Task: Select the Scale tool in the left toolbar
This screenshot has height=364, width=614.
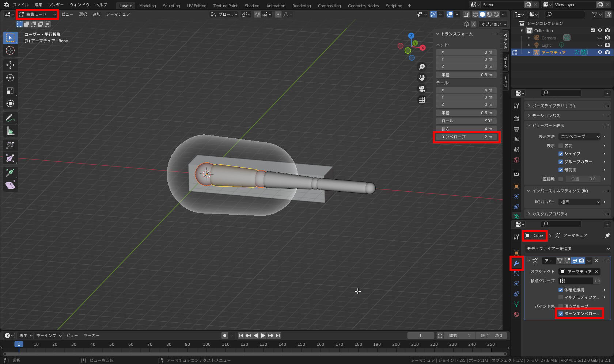Action: click(x=10, y=91)
